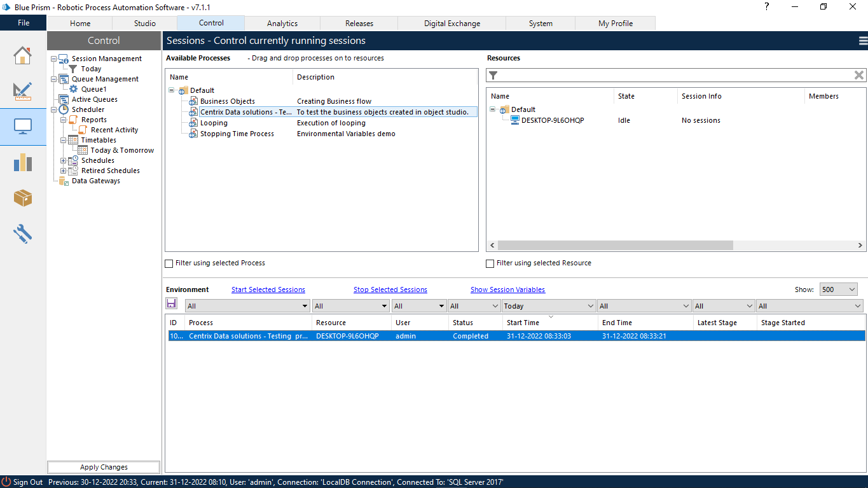Open System settings via the wrench sidebar icon

[23, 234]
